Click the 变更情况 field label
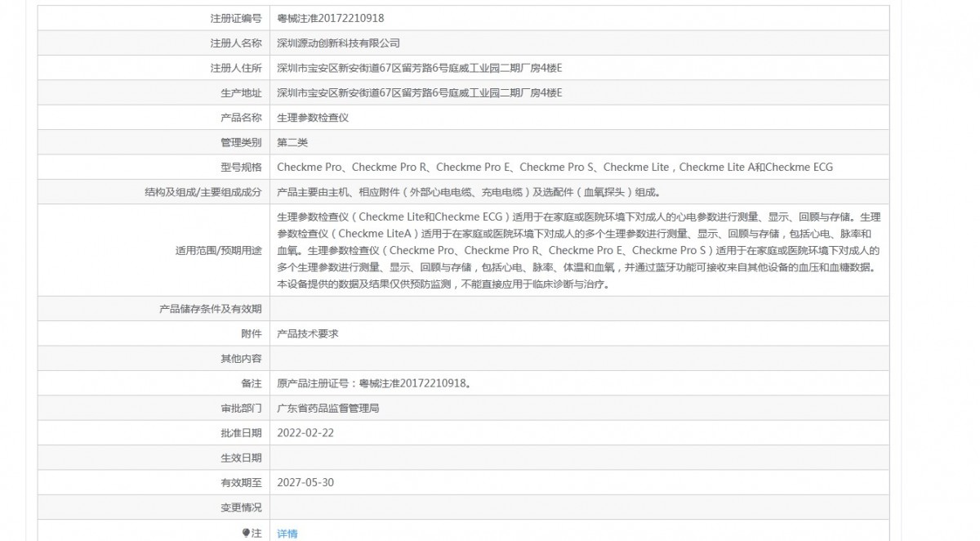Image resolution: width=980 pixels, height=541 pixels. click(241, 507)
